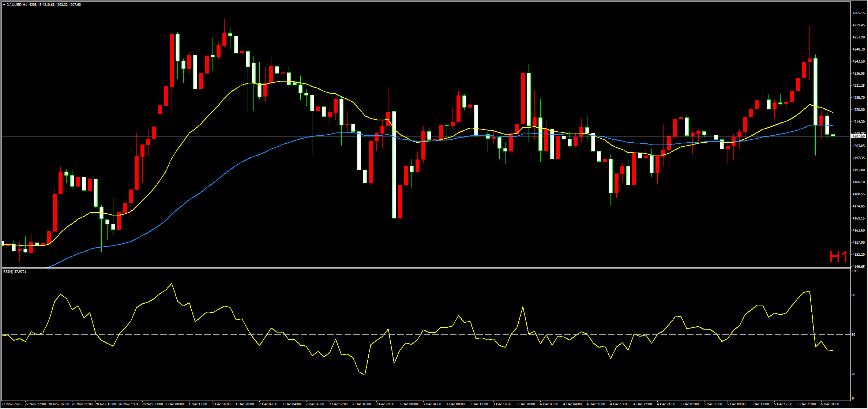Click the 100 label on RSI scale
Screen dimensions: 868x409
[854, 271]
